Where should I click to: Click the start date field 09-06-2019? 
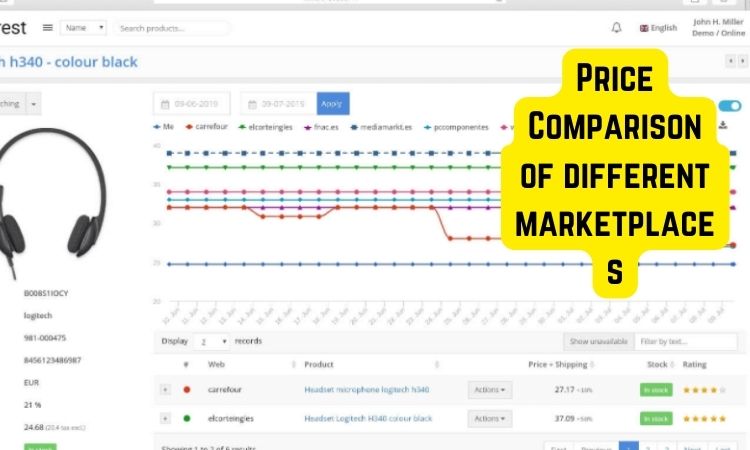tap(192, 104)
